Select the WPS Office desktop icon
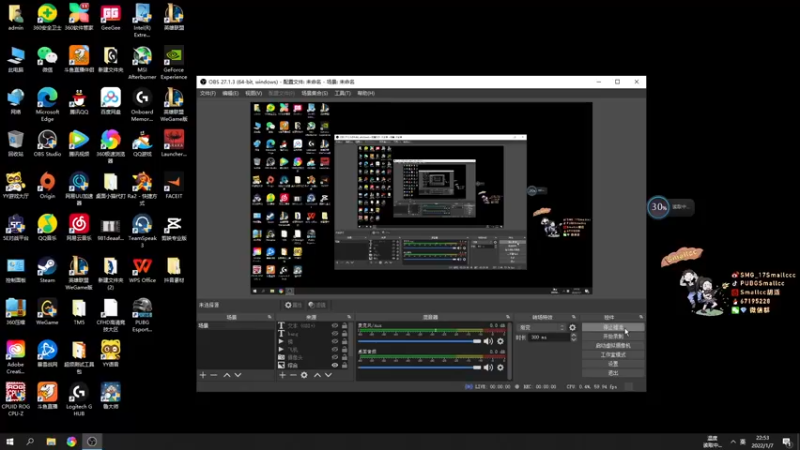This screenshot has height=450, width=800. click(142, 270)
